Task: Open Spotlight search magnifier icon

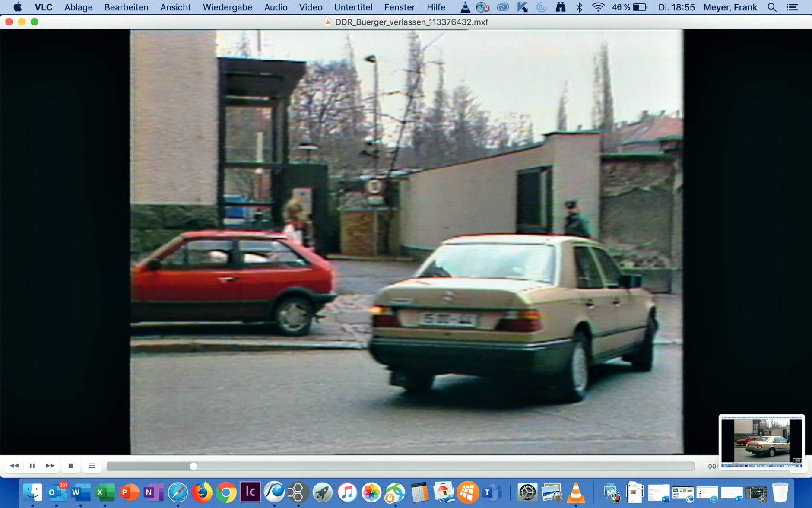Action: [x=772, y=7]
